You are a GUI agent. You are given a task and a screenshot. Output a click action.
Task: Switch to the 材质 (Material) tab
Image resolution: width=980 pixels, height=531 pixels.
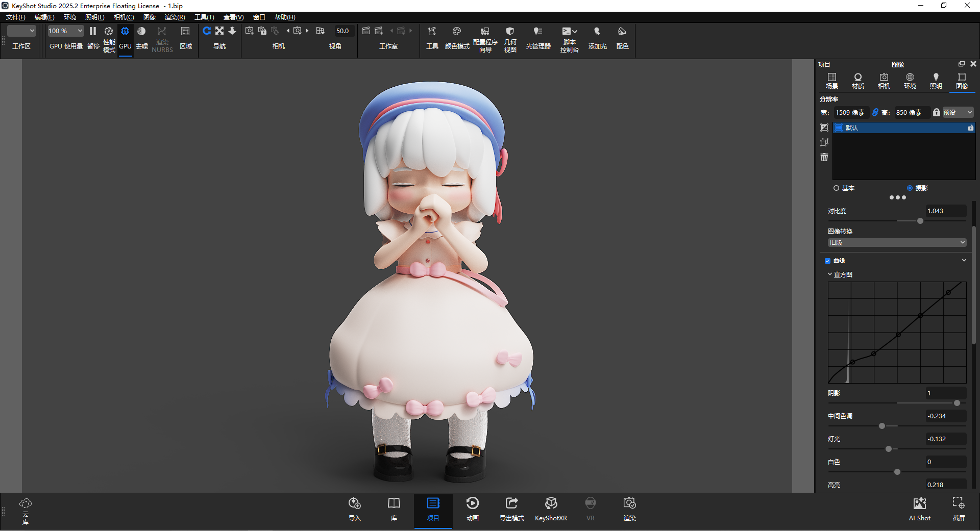[857, 81]
